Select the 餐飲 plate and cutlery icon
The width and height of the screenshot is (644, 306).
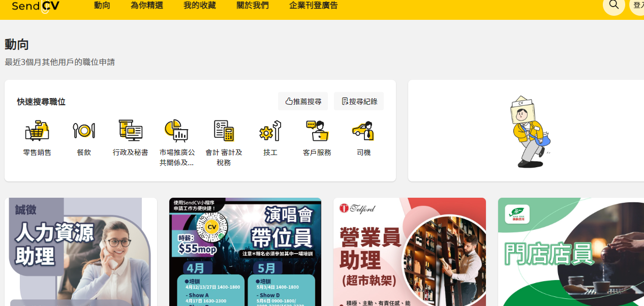(x=84, y=131)
